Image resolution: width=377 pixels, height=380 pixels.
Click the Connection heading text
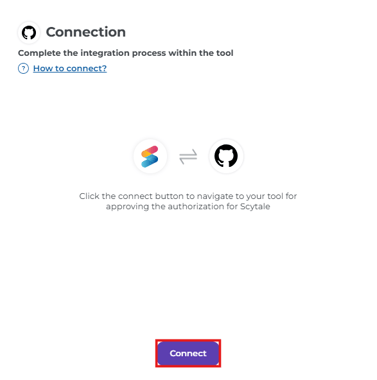tap(86, 32)
